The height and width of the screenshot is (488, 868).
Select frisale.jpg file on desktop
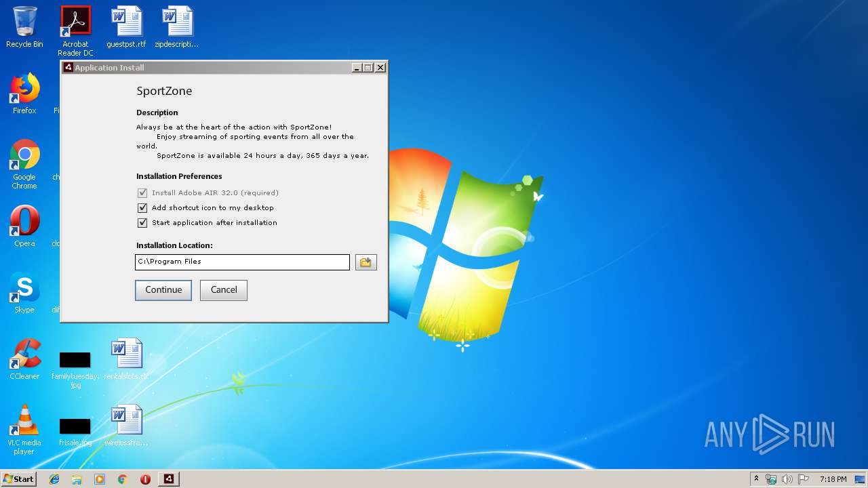click(75, 432)
